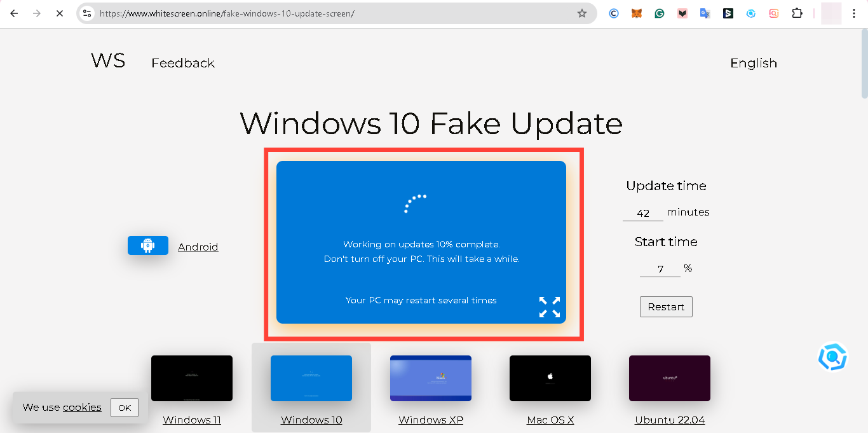868x433 pixels.
Task: Open the Google Translate extension
Action: (705, 13)
